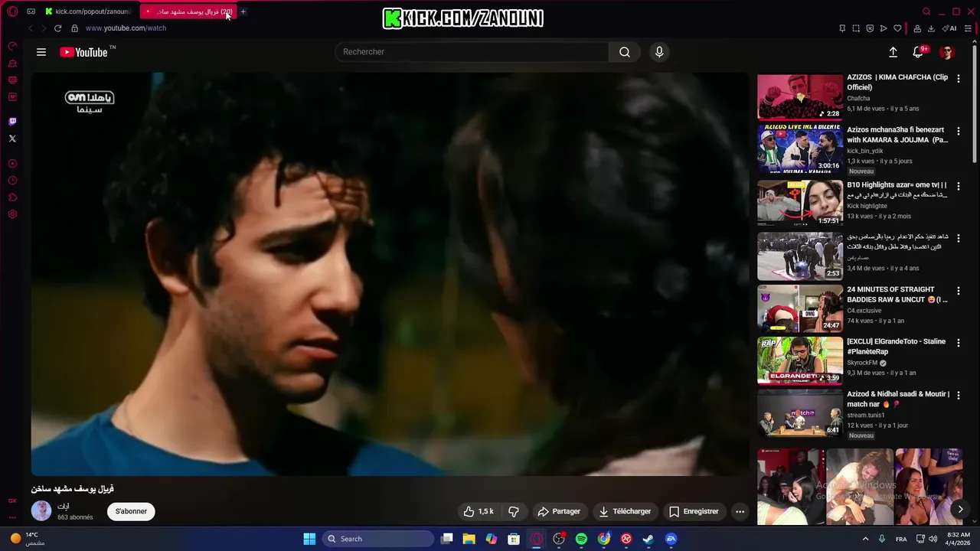Open Steam from the taskbar

coord(648,539)
